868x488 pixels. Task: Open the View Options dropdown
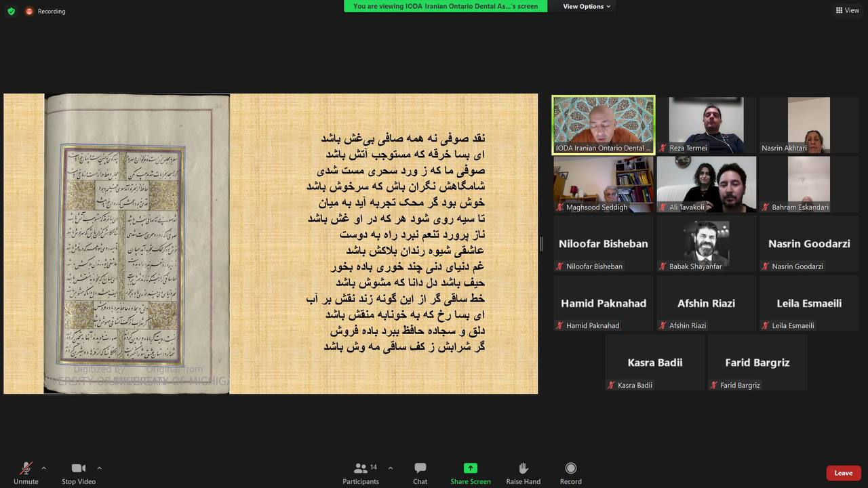point(587,6)
